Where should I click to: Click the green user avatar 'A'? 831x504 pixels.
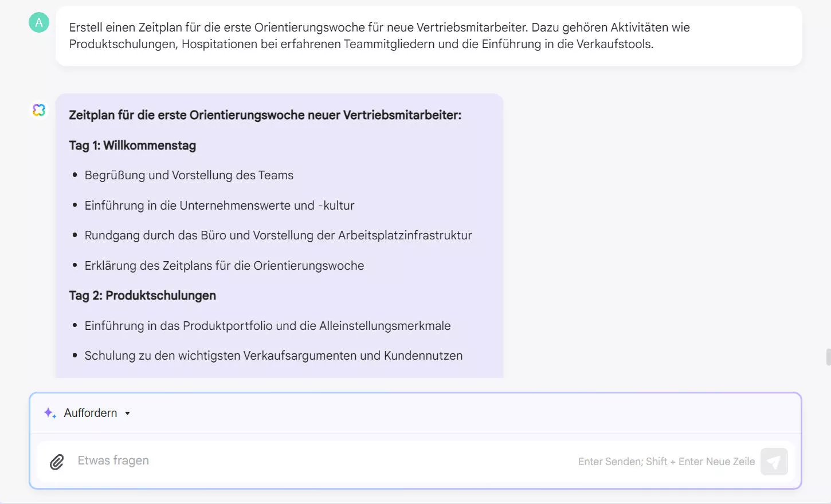[x=38, y=23]
